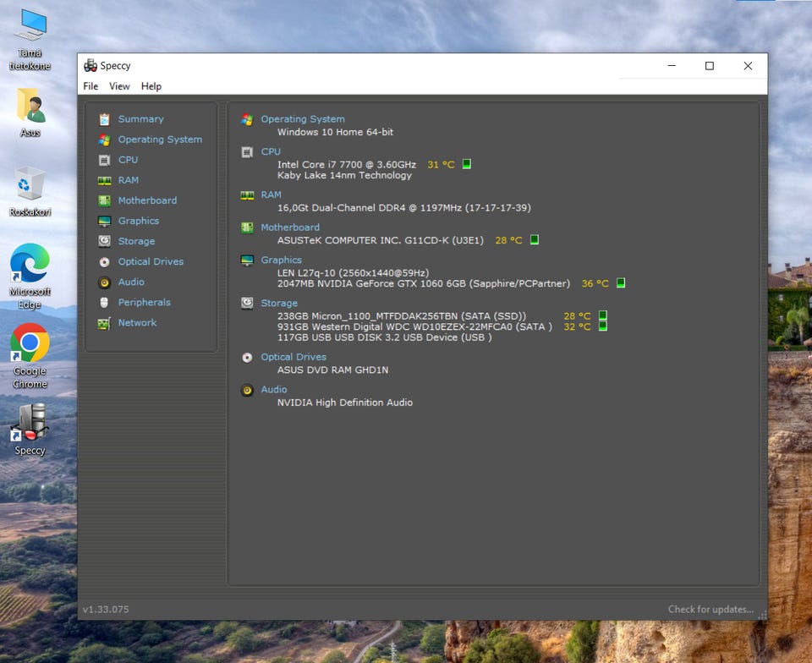Click the Audio speaker icon in sidebar
The width and height of the screenshot is (812, 663).
[x=104, y=282]
